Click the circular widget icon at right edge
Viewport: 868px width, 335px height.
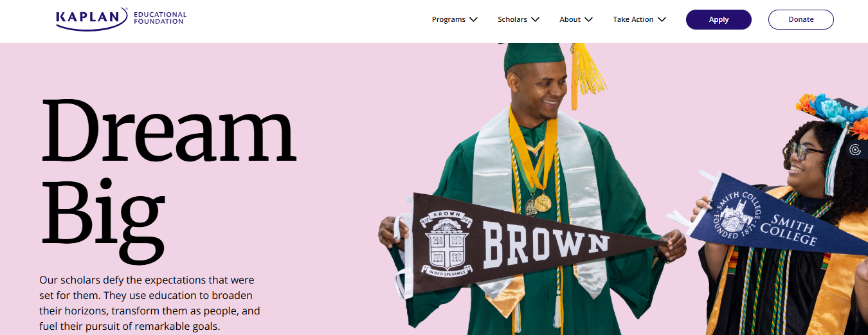(x=855, y=150)
